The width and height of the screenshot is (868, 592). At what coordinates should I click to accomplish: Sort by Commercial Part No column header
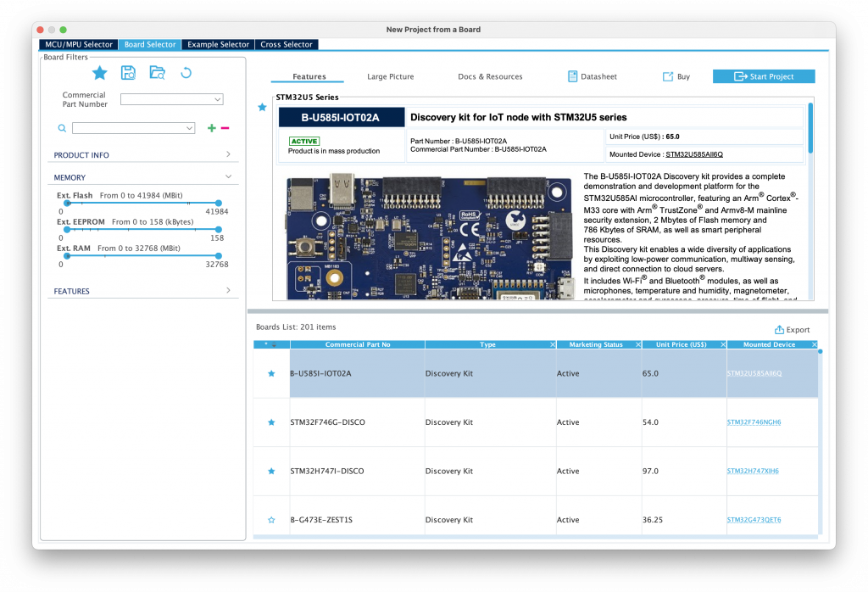pos(358,344)
